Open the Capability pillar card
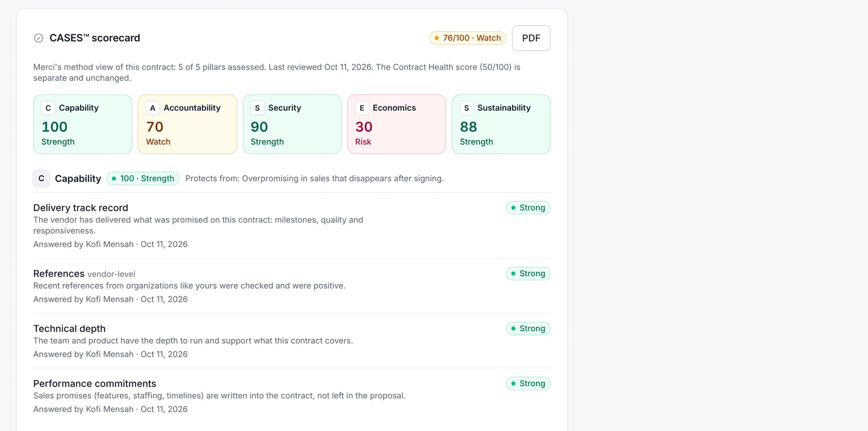Screen dimensions: 868x431 pos(82,124)
